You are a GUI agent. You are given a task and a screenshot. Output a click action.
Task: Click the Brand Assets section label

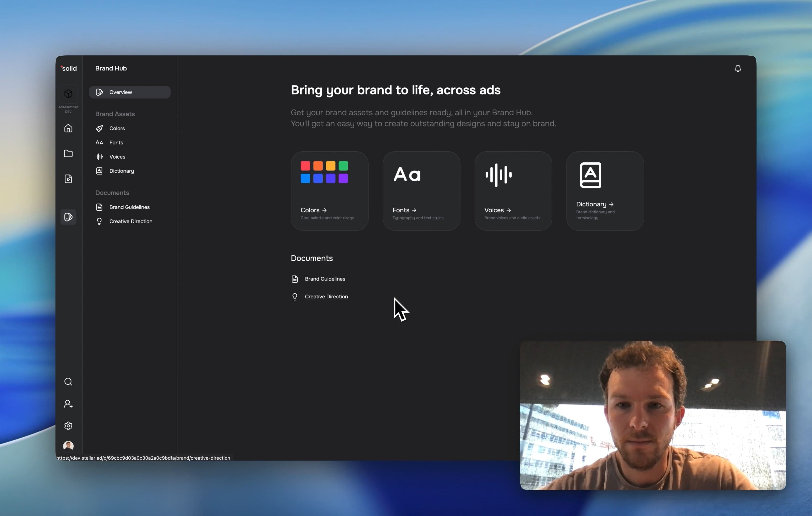pos(115,114)
